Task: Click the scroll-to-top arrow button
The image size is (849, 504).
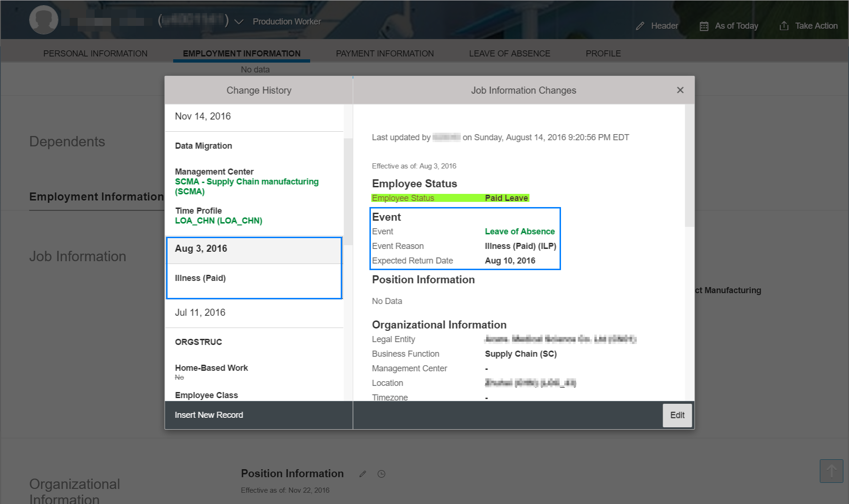Action: point(831,471)
